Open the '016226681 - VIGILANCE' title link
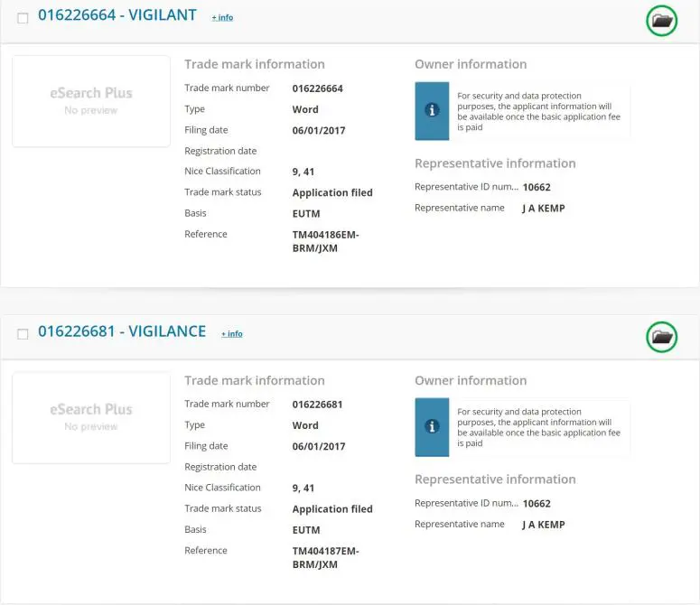700x605 pixels. [122, 331]
